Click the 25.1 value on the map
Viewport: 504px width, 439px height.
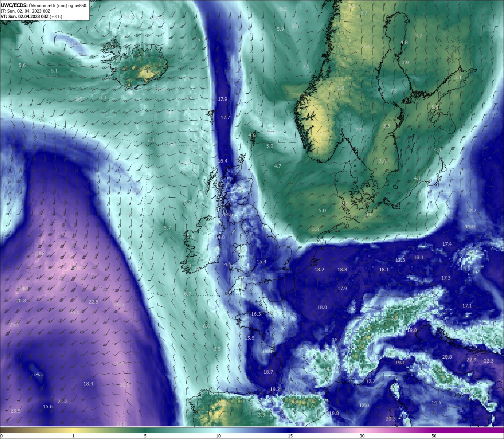14,324
